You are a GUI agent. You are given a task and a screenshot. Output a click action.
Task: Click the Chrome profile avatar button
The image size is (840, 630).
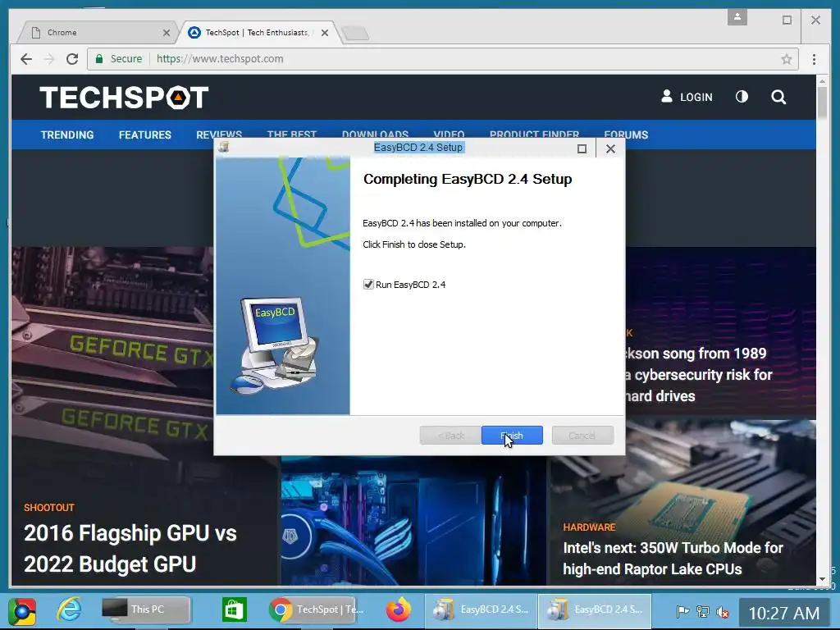[737, 17]
